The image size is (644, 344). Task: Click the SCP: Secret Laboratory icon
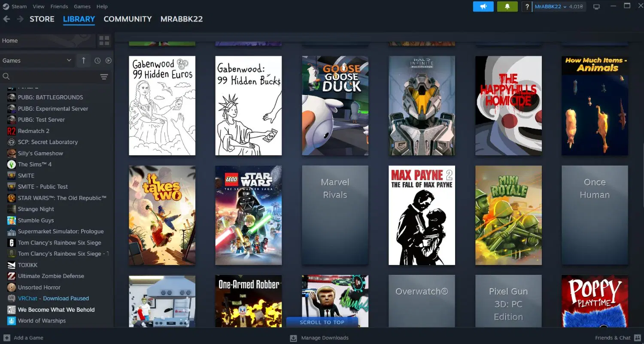(12, 142)
